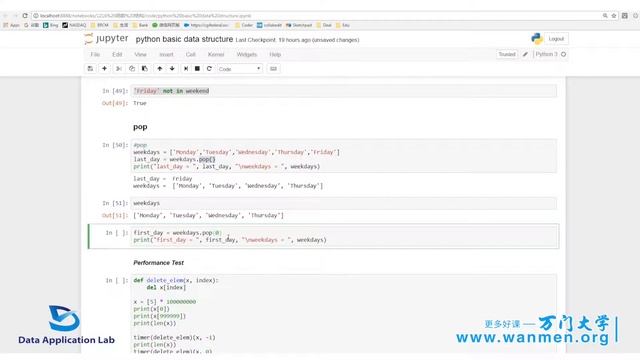Viewport: 640px width, 360px height.
Task: Open the Kernel menu
Action: (x=216, y=54)
